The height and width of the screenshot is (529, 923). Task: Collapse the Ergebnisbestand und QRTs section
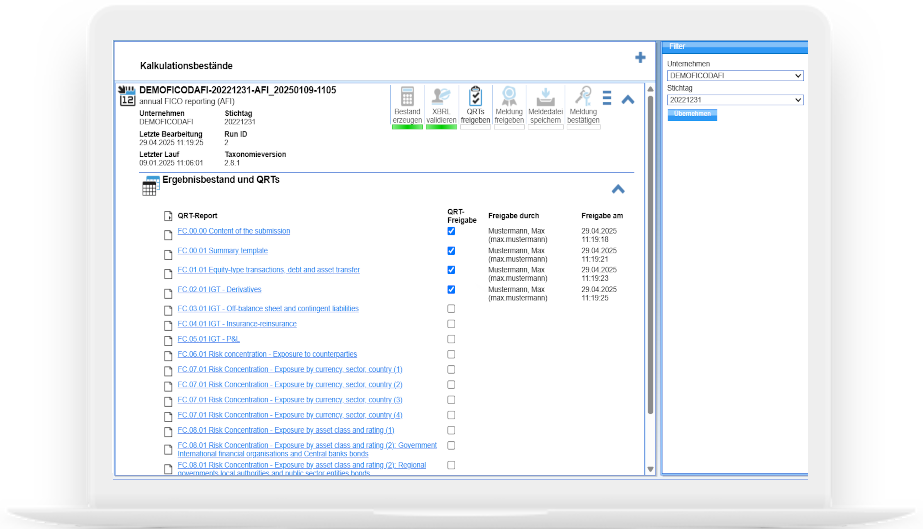point(618,188)
